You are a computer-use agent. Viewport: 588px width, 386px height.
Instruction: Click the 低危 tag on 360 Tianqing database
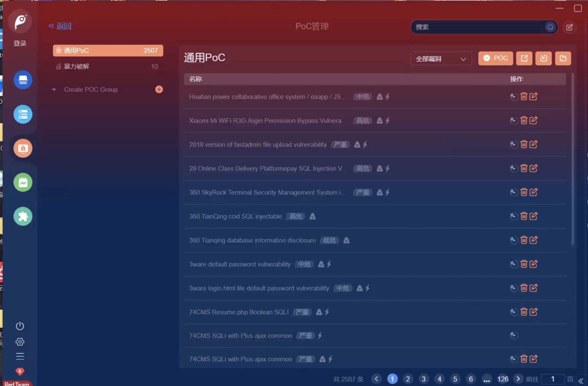click(x=329, y=240)
